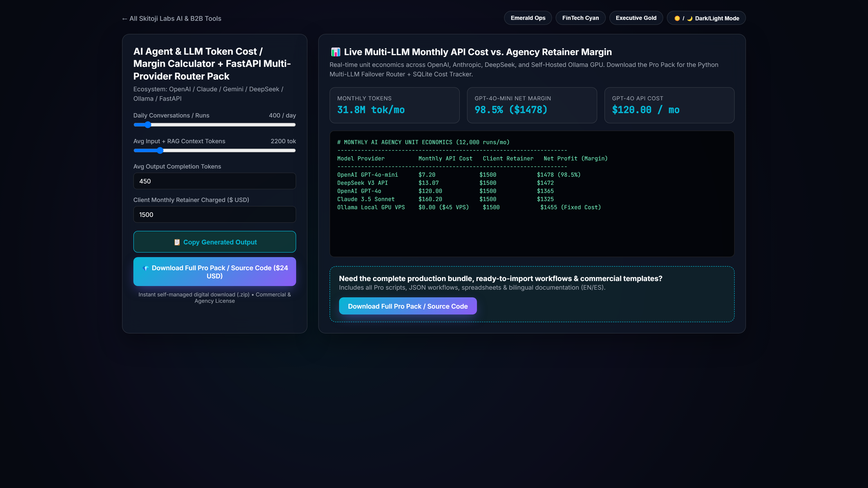This screenshot has width=868, height=488.
Task: Focus the Avg Output Completion Tokens field
Action: pos(214,181)
